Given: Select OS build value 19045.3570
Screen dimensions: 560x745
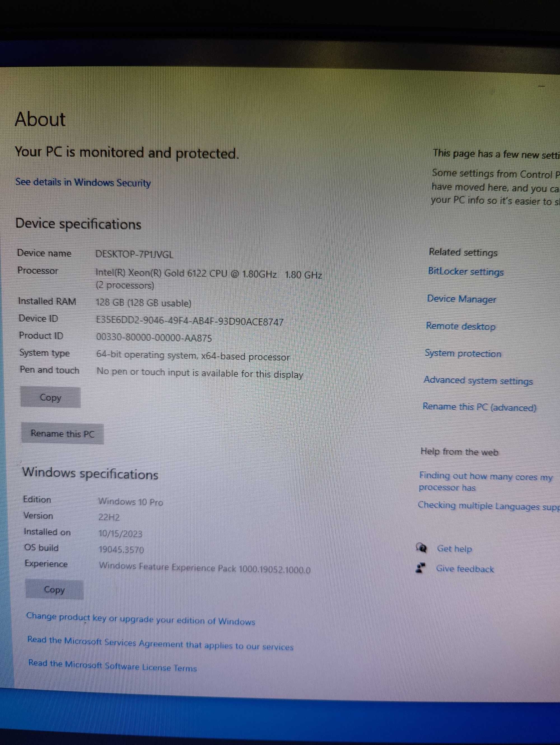Looking at the screenshot, I should tap(121, 550).
